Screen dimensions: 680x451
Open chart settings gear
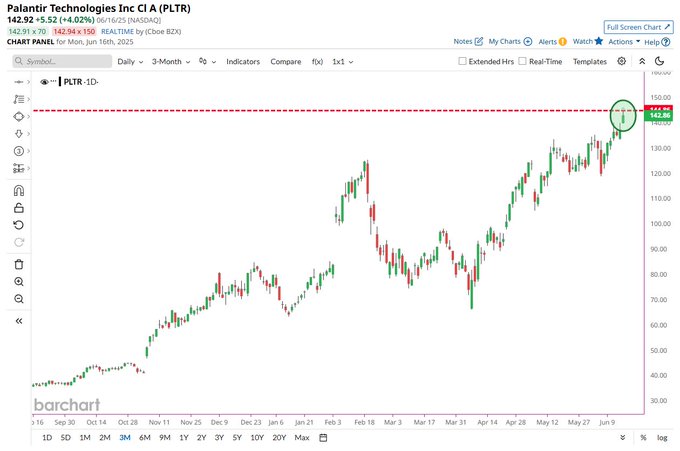pyautogui.click(x=621, y=61)
